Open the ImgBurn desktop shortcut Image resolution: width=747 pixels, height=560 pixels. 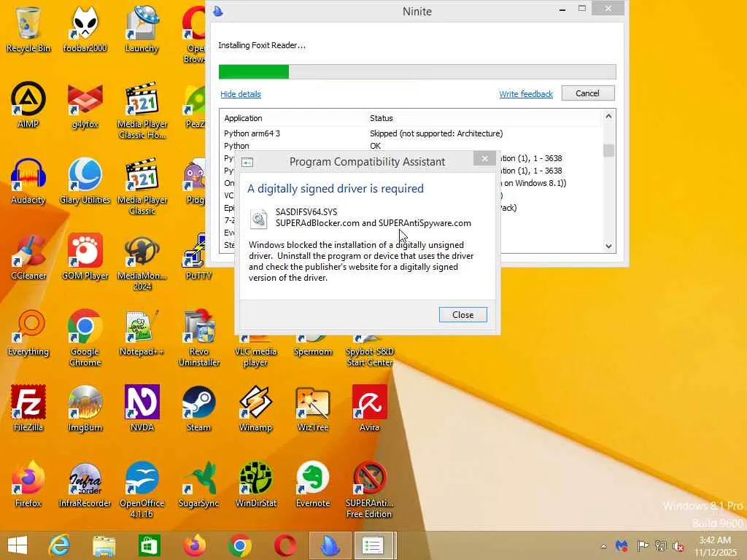[85, 408]
